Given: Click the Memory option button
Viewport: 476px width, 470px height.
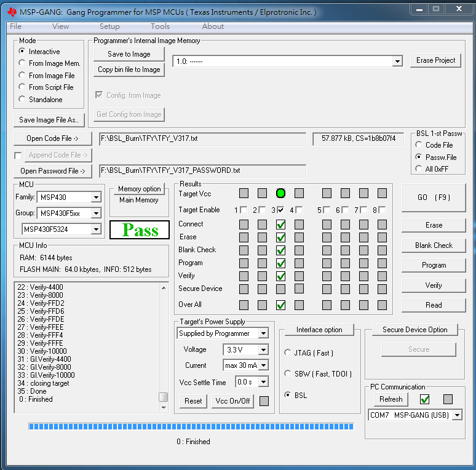Looking at the screenshot, I should [x=140, y=189].
